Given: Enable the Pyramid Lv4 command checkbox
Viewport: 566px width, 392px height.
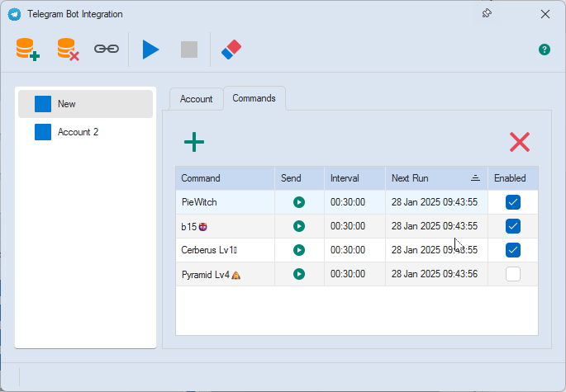Looking at the screenshot, I should coord(513,274).
